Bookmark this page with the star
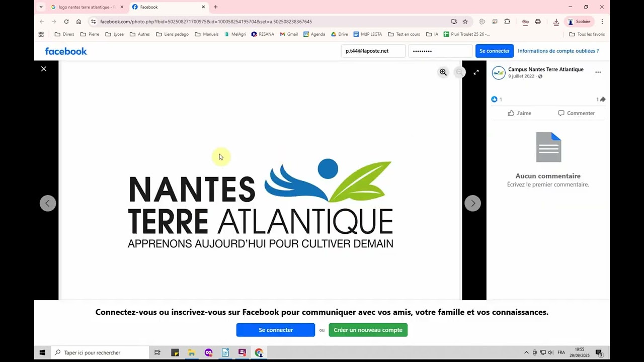 [465, 22]
